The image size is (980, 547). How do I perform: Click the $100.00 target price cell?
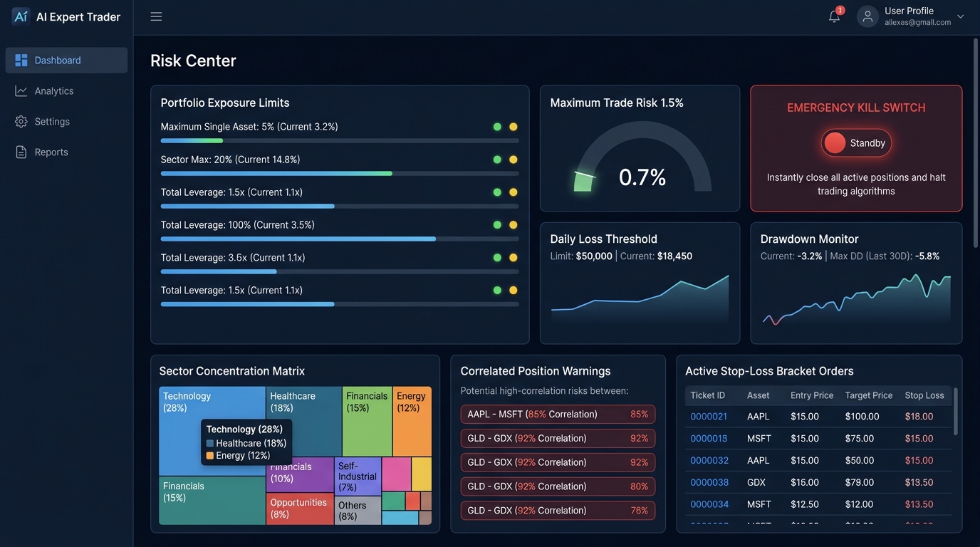point(862,417)
